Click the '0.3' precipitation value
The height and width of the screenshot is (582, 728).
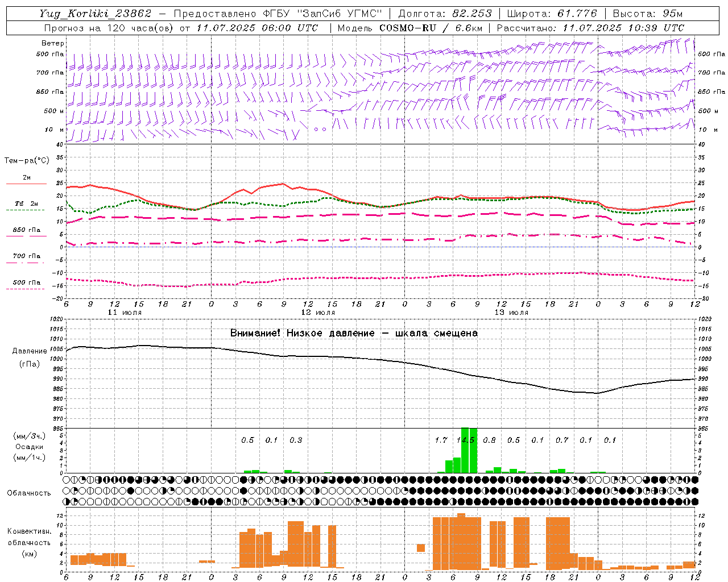point(296,440)
